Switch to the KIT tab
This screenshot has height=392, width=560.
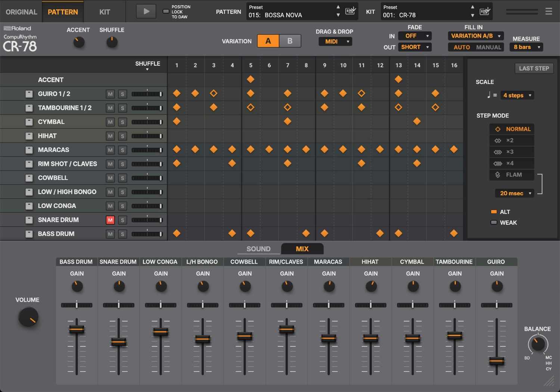pos(105,12)
